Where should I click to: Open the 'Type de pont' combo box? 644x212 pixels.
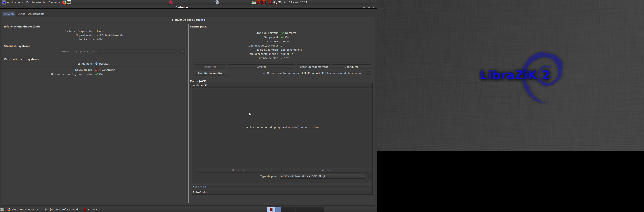[x=322, y=176]
